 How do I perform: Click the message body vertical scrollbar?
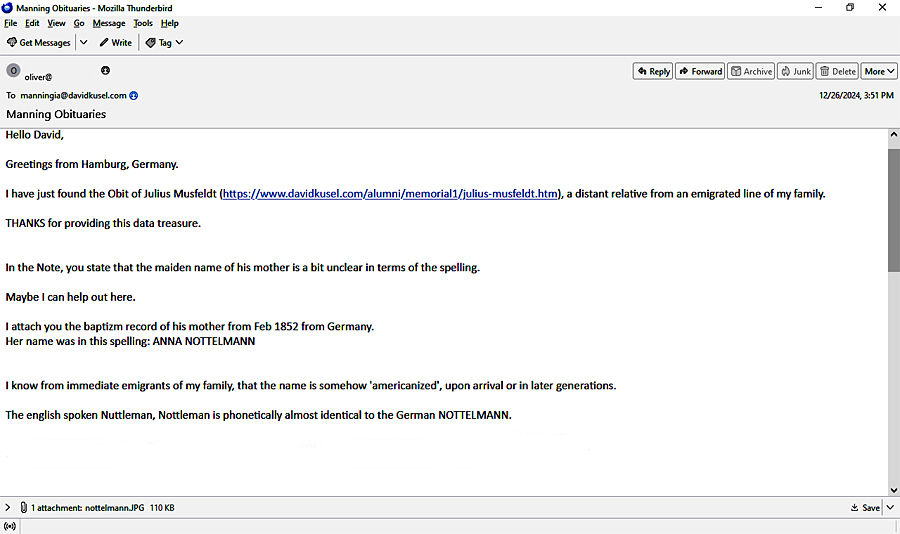tap(893, 210)
